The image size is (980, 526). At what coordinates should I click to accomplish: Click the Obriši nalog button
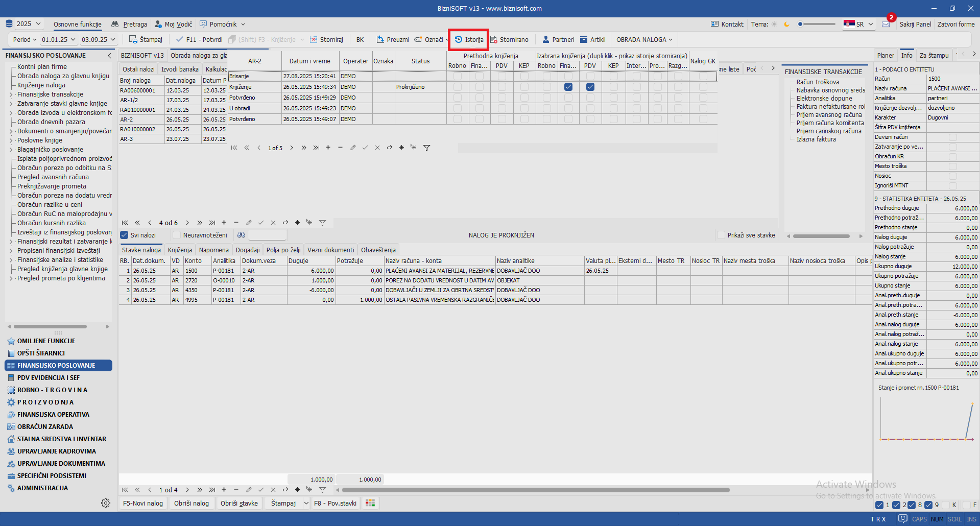click(x=192, y=503)
